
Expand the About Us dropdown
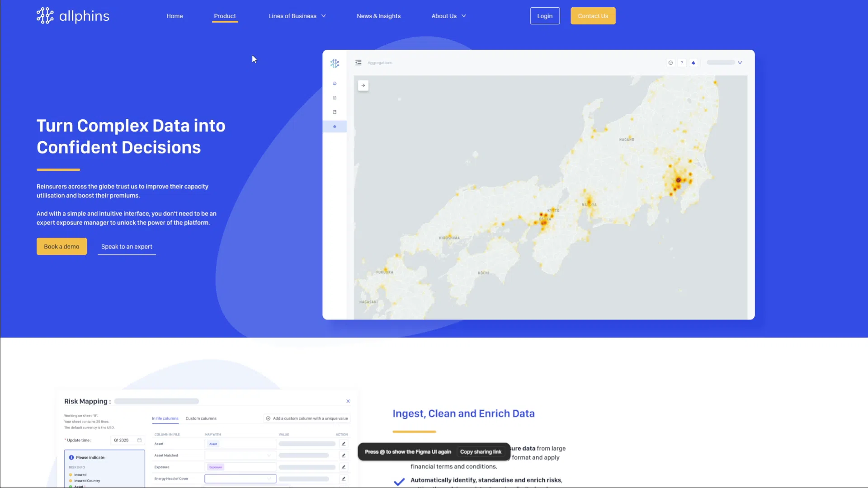tap(448, 16)
